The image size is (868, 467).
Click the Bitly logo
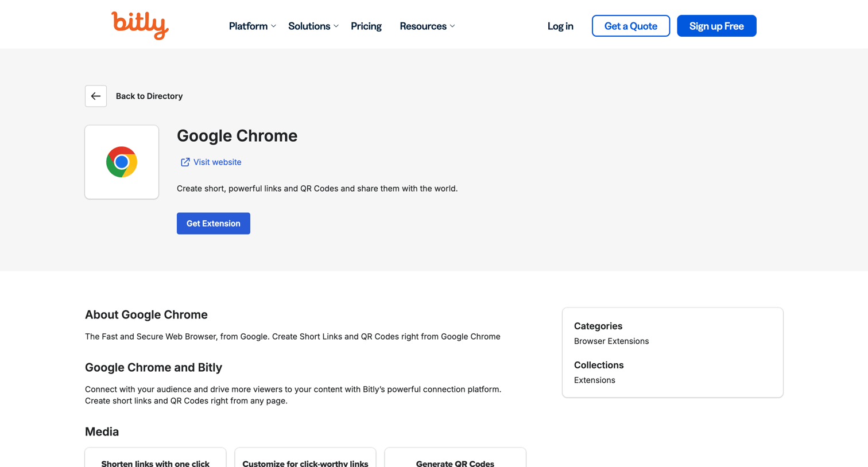click(140, 25)
